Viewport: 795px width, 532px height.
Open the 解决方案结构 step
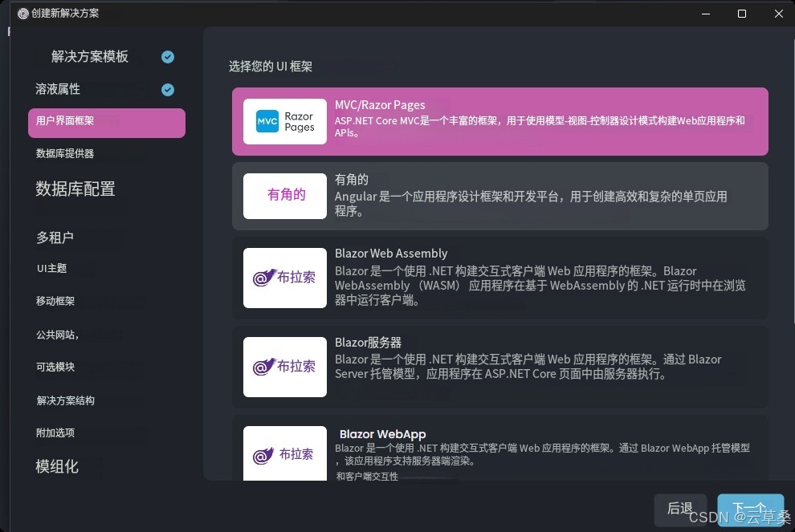point(65,400)
